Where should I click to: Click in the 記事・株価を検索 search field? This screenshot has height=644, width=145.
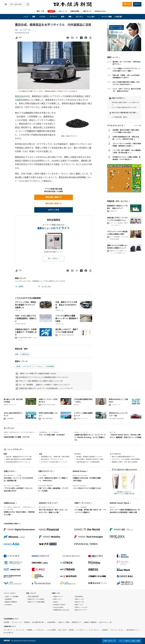click(18, 4)
